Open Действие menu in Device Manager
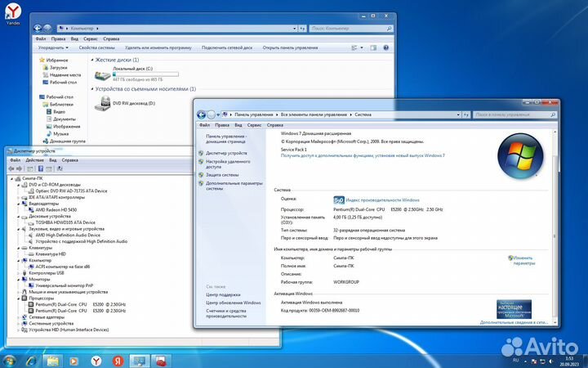Viewport: 588px width, 368px height. click(34, 160)
